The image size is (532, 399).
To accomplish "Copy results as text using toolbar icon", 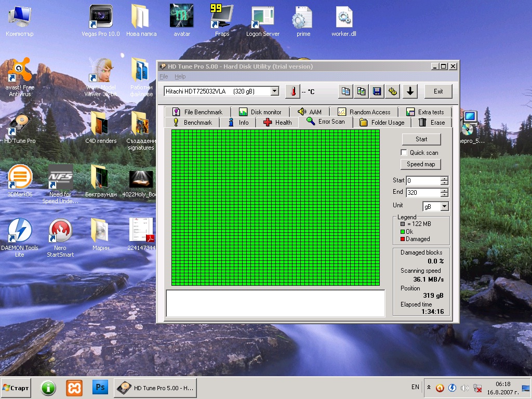I will tap(345, 91).
